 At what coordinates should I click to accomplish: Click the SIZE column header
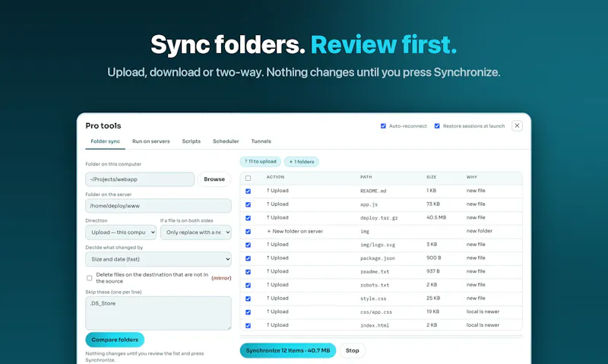(431, 177)
